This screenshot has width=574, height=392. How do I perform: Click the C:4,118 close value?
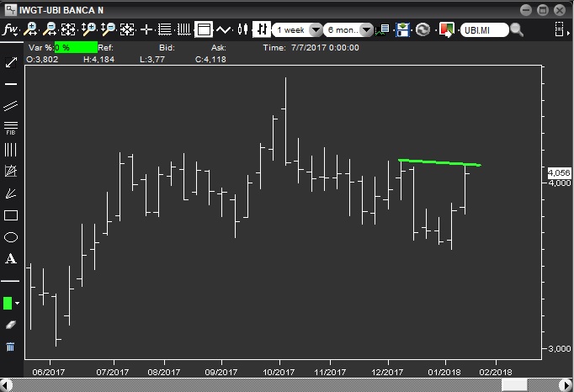tap(210, 59)
